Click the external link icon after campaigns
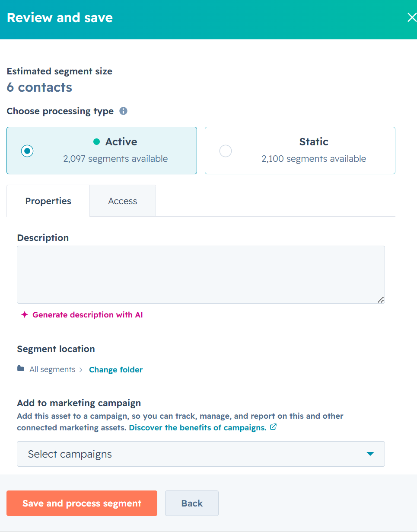Image resolution: width=417 pixels, height=532 pixels. click(273, 427)
